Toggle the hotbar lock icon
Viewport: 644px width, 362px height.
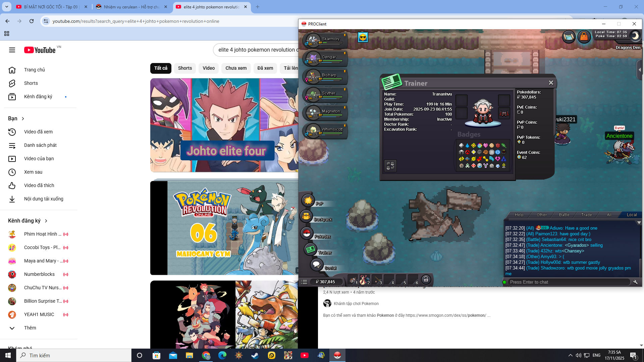(426, 279)
